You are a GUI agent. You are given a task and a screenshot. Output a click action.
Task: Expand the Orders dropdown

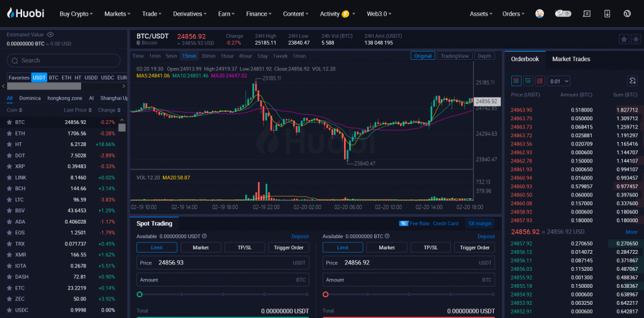pyautogui.click(x=513, y=14)
